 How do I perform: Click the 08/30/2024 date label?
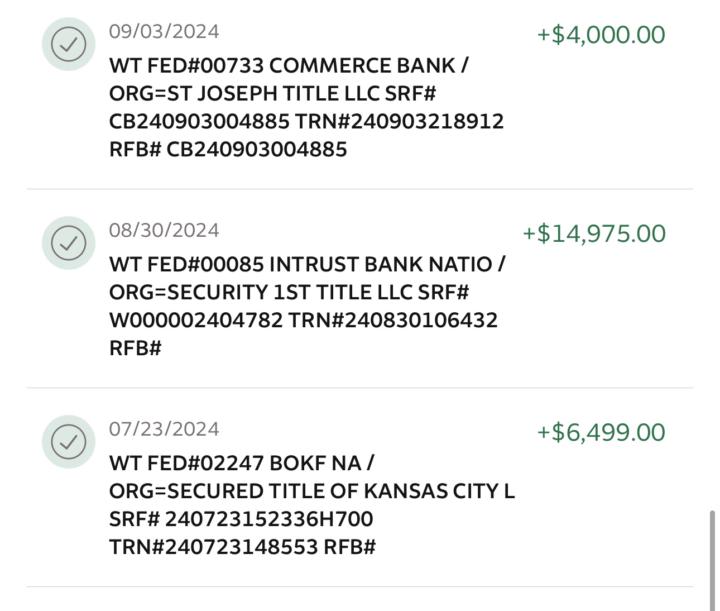pos(164,230)
